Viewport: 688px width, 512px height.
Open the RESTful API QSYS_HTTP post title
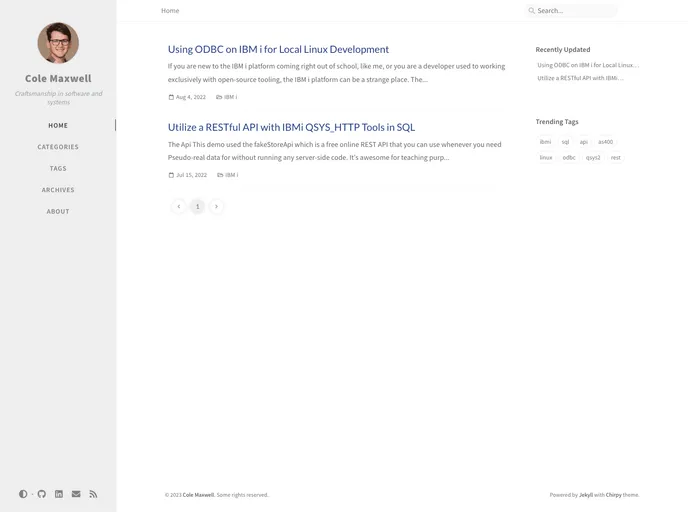click(x=291, y=127)
